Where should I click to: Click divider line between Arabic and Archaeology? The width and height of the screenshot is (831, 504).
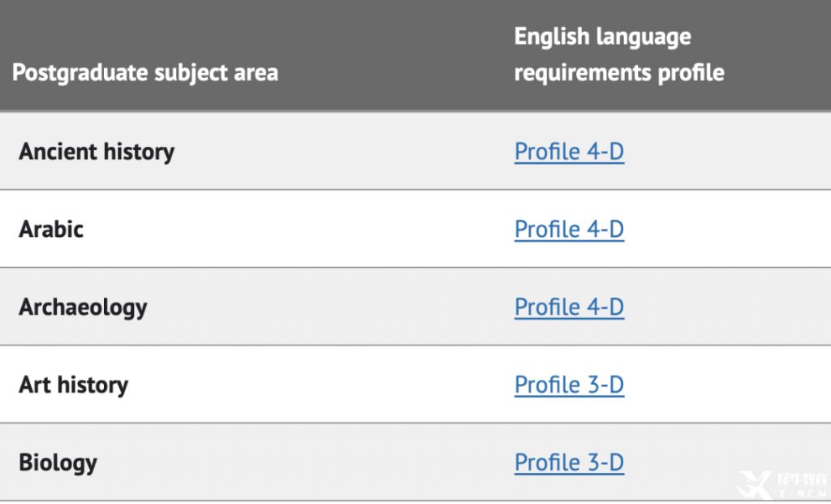tap(415, 267)
